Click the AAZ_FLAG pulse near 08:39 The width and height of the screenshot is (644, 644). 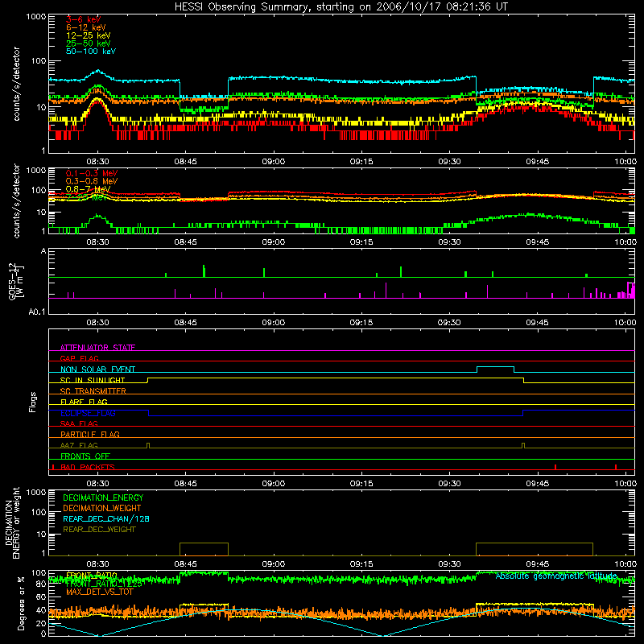click(148, 445)
